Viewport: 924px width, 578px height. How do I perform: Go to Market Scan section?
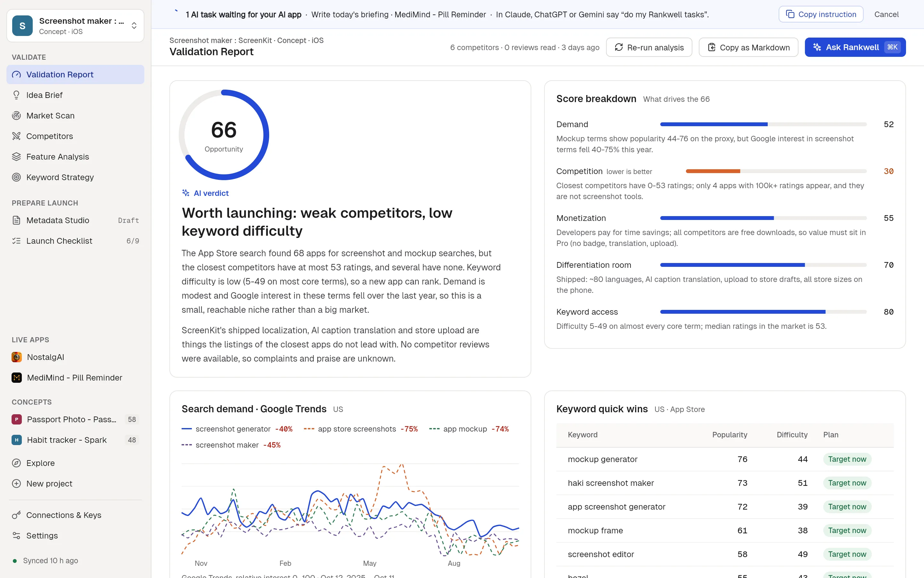tap(75, 116)
